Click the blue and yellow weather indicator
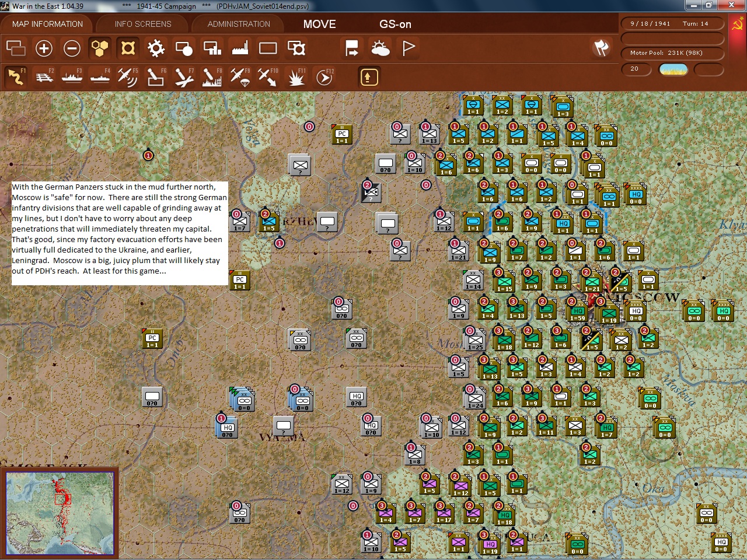747x560 pixels. pos(673,69)
